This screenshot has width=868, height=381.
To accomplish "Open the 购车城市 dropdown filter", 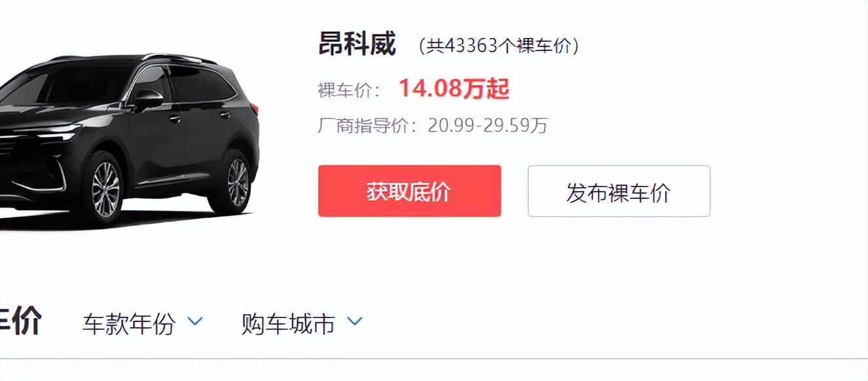I will (x=302, y=323).
